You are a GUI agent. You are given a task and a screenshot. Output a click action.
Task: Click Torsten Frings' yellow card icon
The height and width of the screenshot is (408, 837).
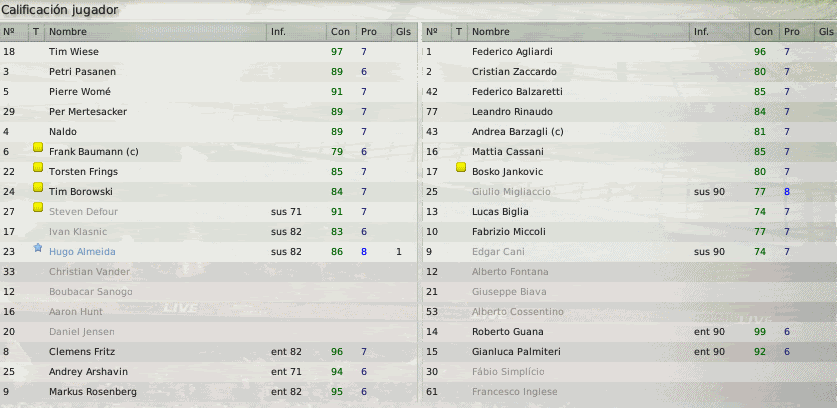click(x=38, y=167)
